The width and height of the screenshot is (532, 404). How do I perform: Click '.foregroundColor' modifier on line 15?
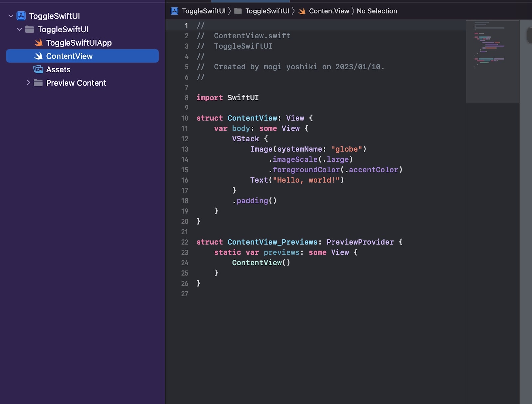(304, 170)
